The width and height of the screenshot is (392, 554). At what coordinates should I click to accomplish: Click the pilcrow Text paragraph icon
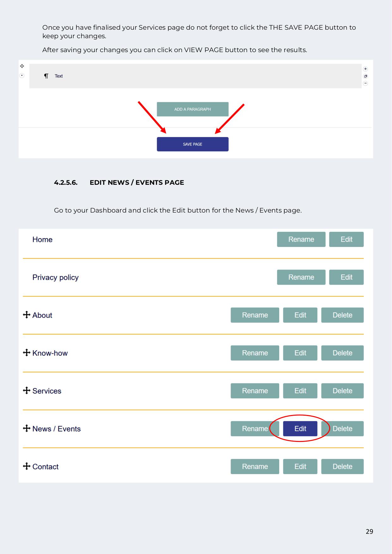tap(46, 76)
